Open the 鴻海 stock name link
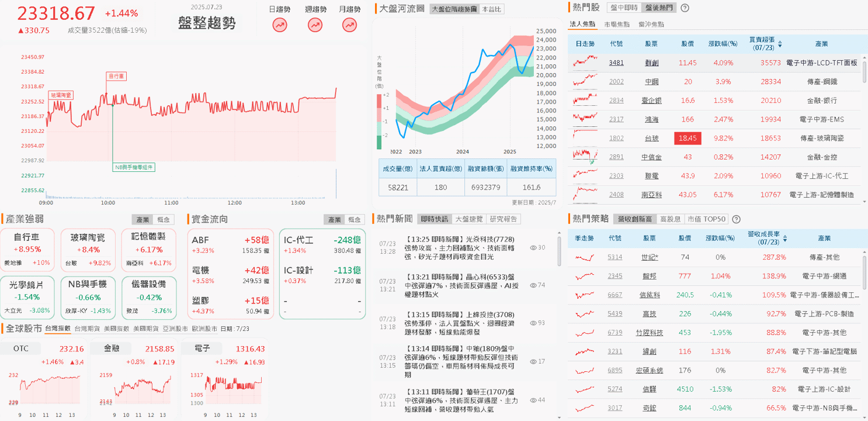The image size is (868, 421). click(x=652, y=119)
